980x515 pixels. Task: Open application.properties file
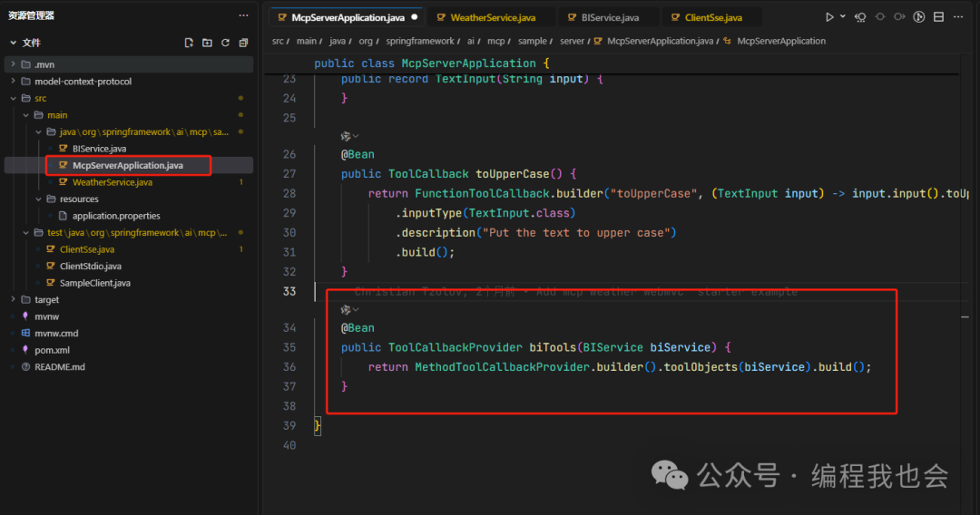pyautogui.click(x=116, y=216)
